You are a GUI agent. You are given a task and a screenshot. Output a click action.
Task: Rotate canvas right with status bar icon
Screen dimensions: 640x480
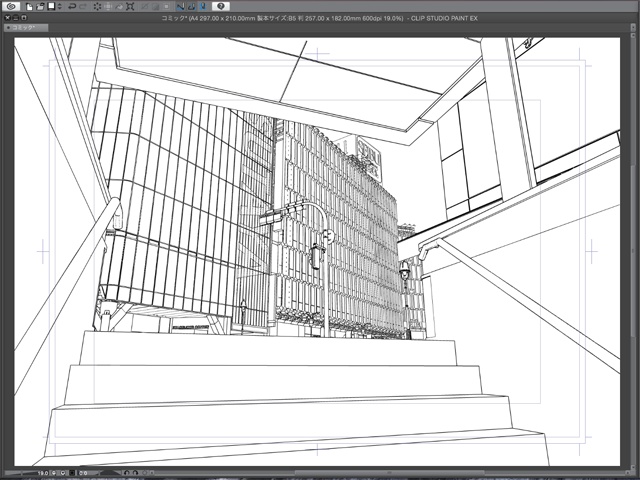coord(136,473)
